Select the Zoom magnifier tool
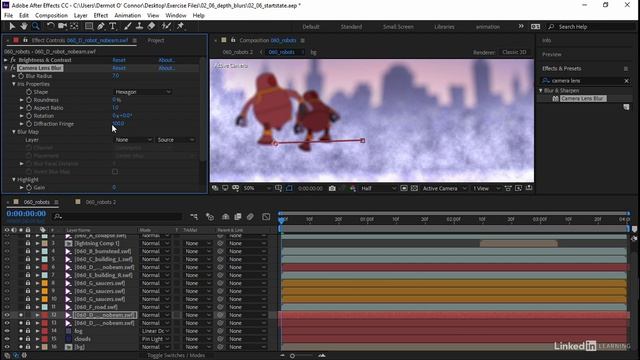 [36, 26]
